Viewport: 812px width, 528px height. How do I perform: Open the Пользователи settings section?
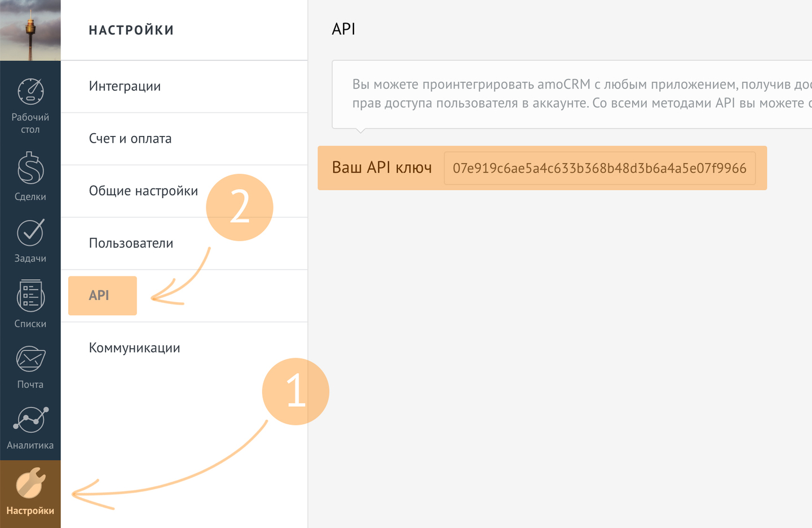[131, 243]
